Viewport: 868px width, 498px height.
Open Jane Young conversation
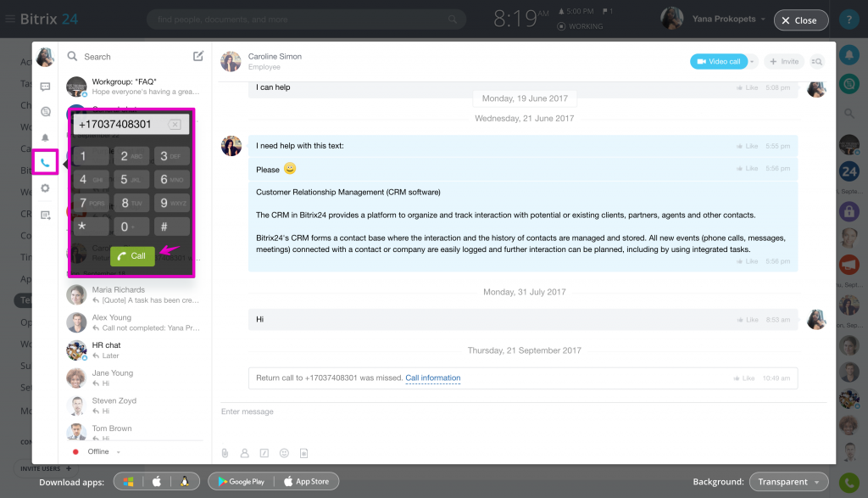[x=133, y=378]
